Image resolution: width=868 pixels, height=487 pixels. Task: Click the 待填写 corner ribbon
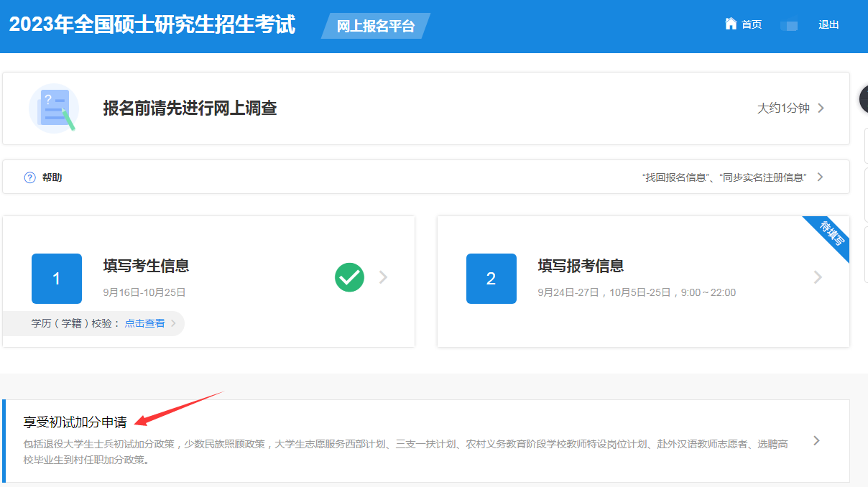tap(834, 233)
